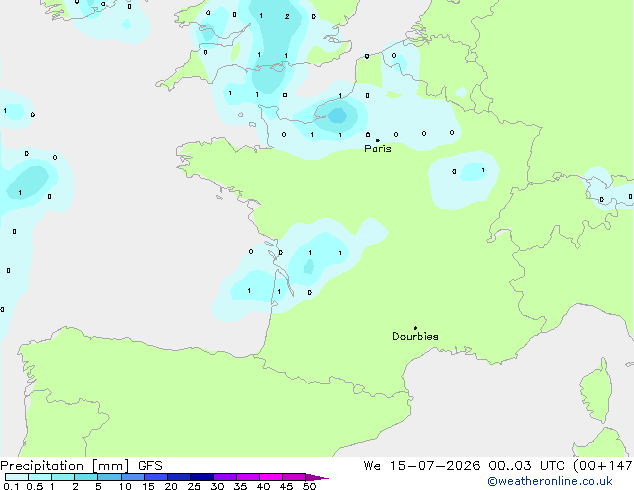Select the 2 mm legend color swatch

click(x=86, y=477)
